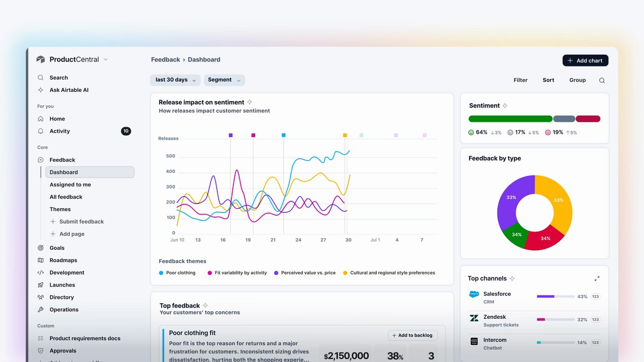Toggle Cultural and regional style preferences legend
644x362 pixels.
(389, 273)
